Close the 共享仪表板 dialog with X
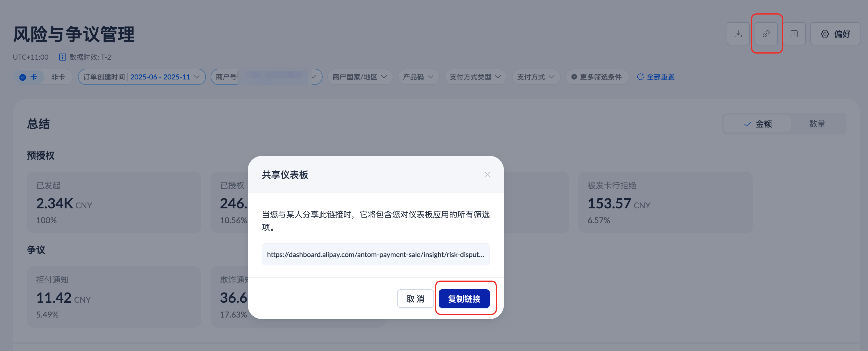868x351 pixels. pos(487,175)
